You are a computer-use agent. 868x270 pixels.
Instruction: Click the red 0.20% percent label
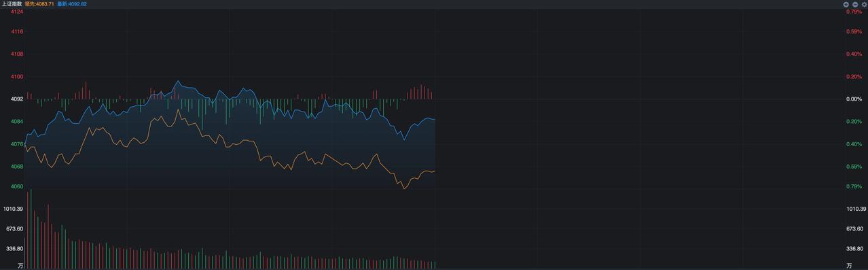pyautogui.click(x=854, y=77)
